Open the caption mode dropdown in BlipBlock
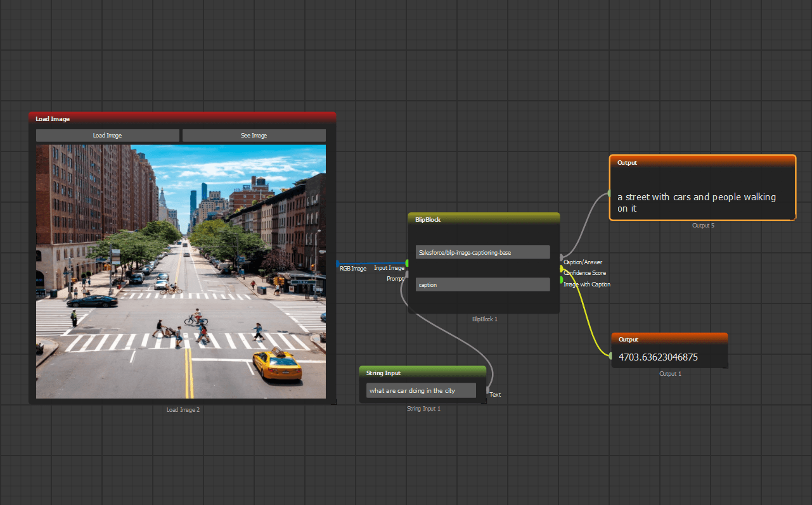Viewport: 812px width, 505px height. pyautogui.click(x=482, y=285)
